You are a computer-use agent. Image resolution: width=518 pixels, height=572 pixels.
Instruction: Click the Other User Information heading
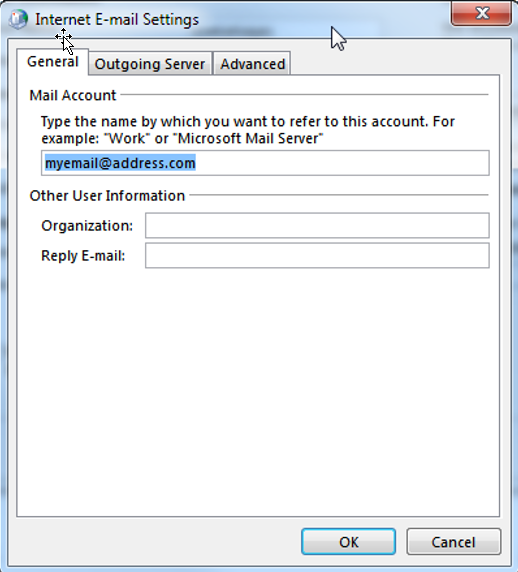(107, 196)
